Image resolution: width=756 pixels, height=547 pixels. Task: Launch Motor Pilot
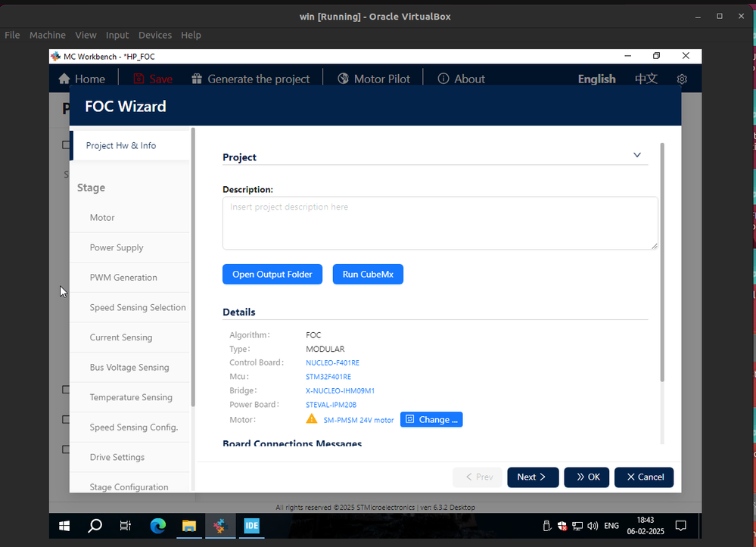pos(374,79)
